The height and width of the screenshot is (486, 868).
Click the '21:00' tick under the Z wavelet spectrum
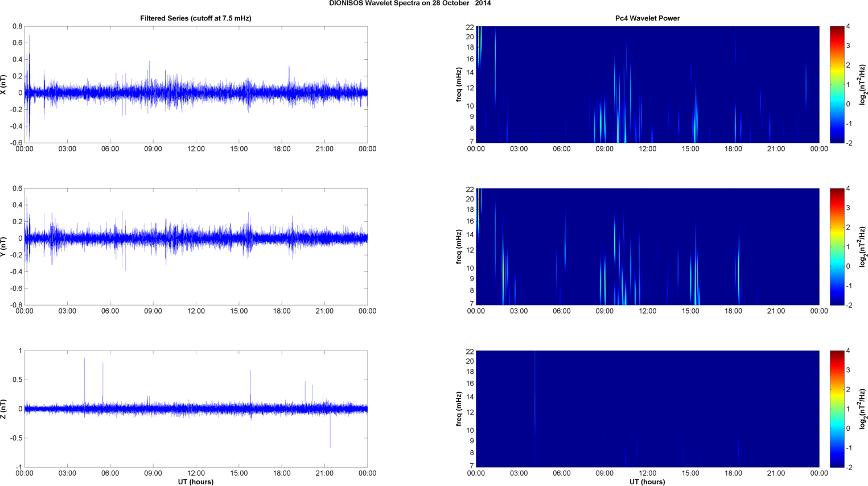click(776, 473)
